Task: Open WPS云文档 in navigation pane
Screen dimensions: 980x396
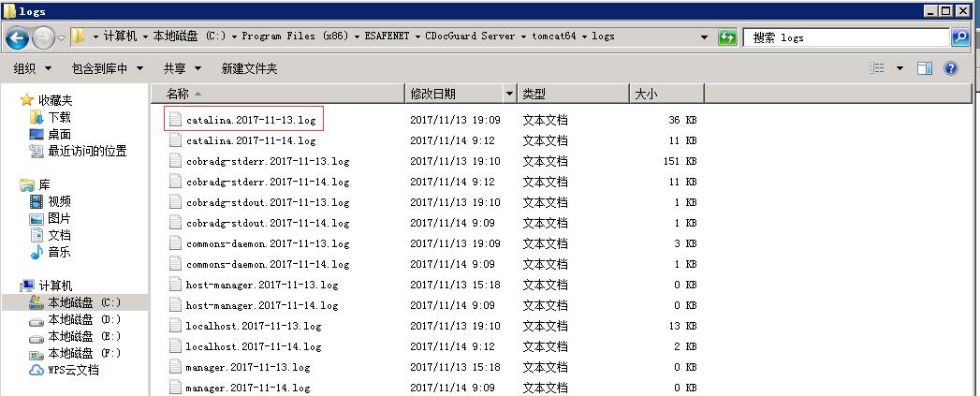Action: click(x=73, y=370)
